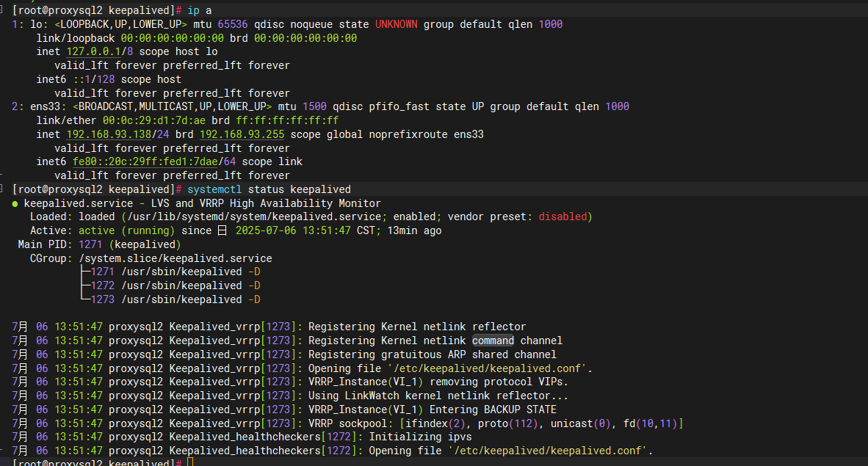This screenshot has width=868, height=466.
Task: Click CGroup path /system.slice/keepalived.service
Action: click(x=176, y=258)
